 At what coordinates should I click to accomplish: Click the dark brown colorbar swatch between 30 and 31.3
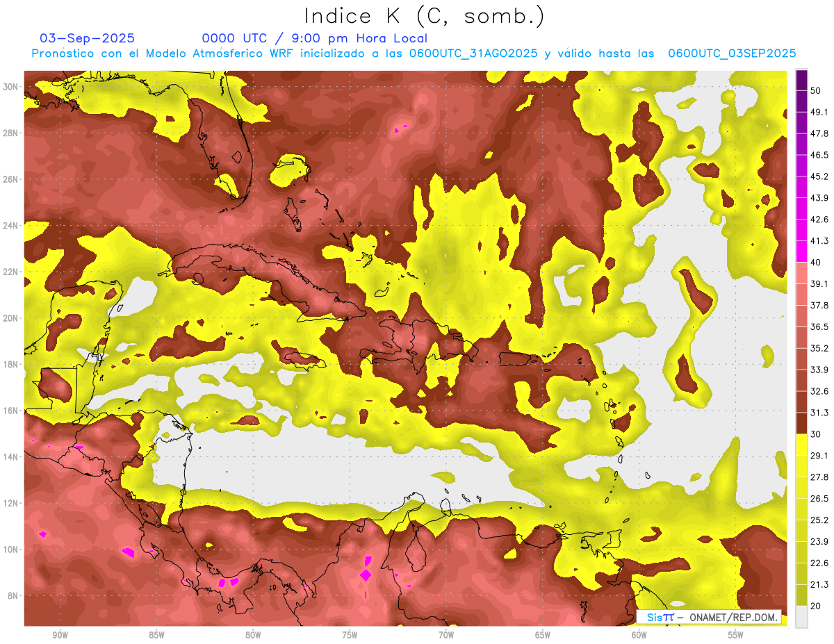pyautogui.click(x=801, y=423)
